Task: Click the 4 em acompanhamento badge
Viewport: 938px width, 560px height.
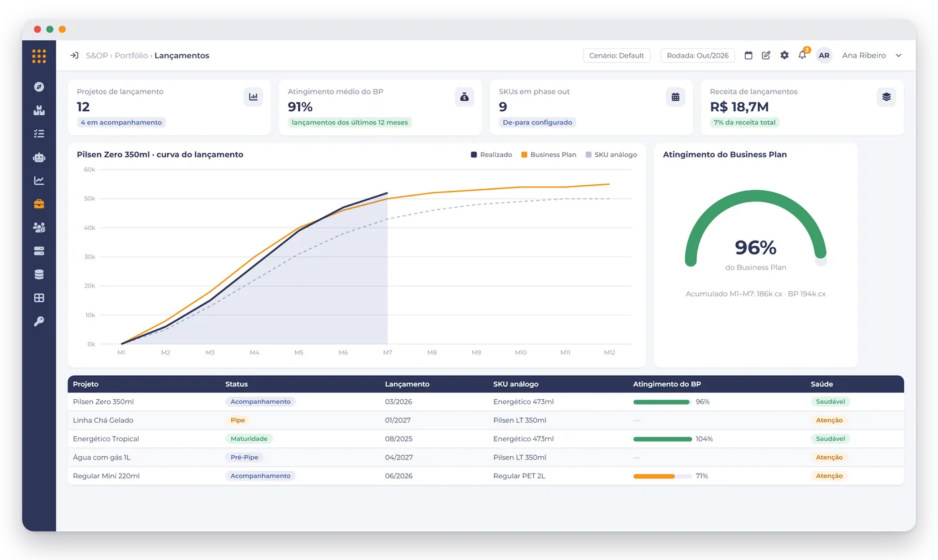Action: (x=121, y=123)
